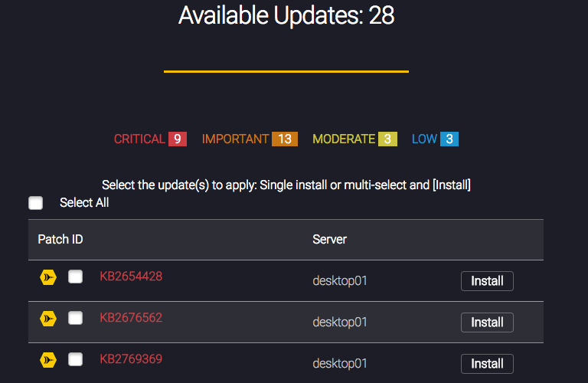Open the KB2676562 patch link
588x383 pixels.
click(x=131, y=318)
